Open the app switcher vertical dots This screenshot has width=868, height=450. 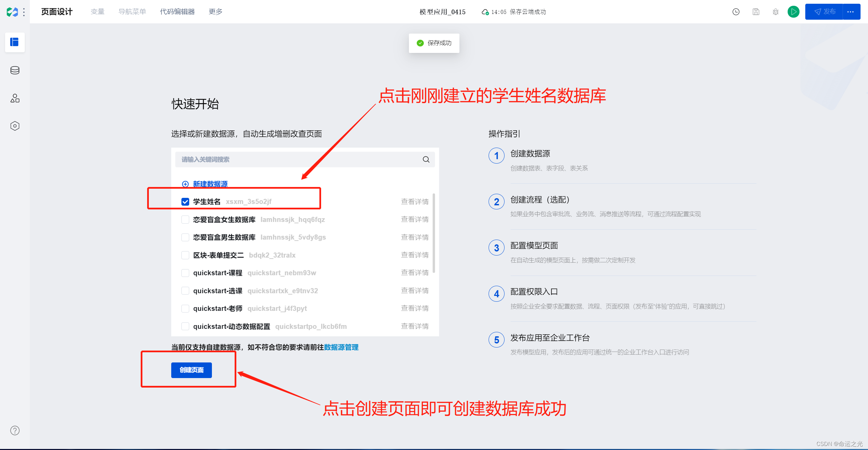24,12
